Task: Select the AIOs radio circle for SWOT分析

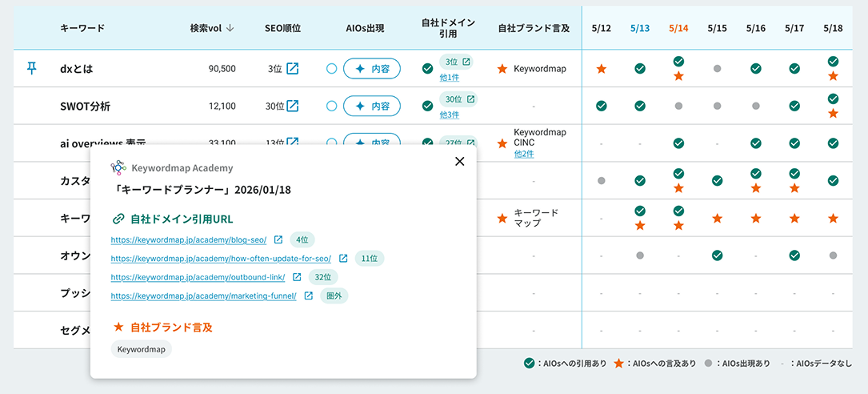Action: 331,106
